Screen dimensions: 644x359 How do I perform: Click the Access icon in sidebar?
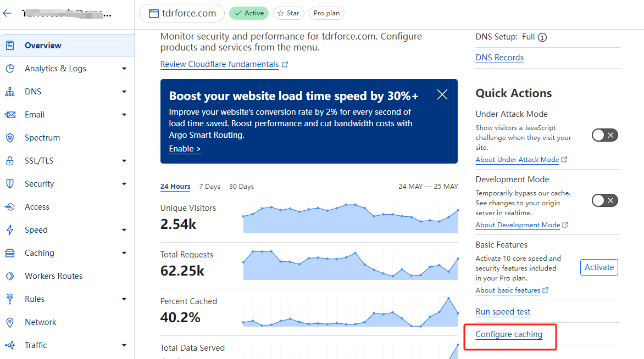coord(10,207)
